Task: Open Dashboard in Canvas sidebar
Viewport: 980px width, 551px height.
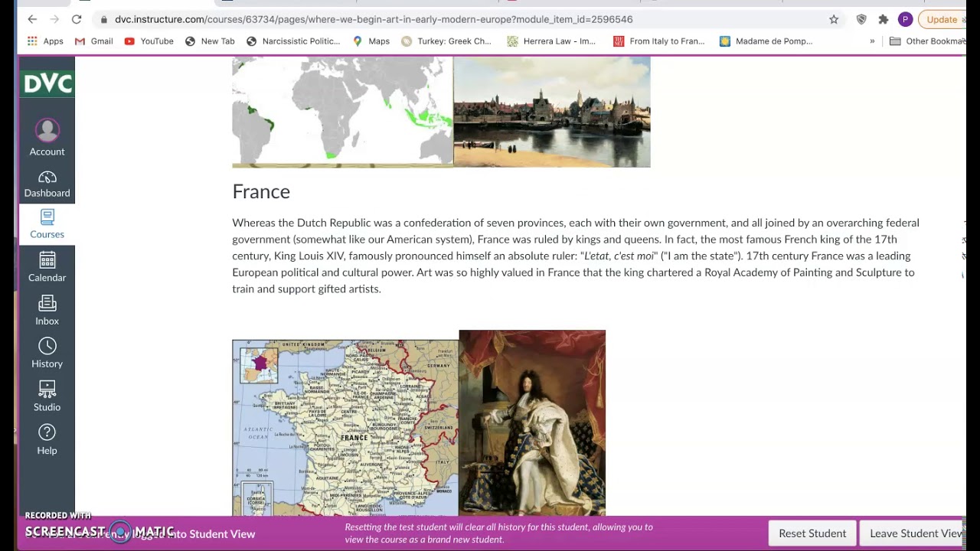Action: (x=47, y=184)
